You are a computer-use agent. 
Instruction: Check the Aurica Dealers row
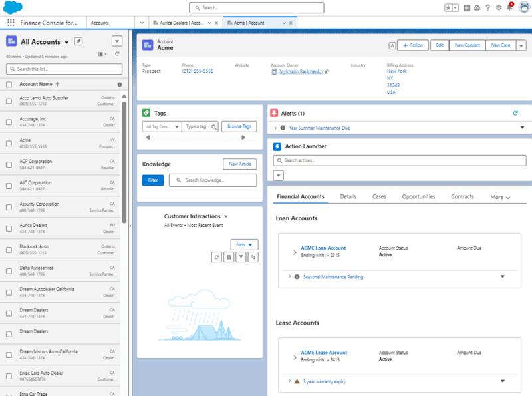pos(9,228)
